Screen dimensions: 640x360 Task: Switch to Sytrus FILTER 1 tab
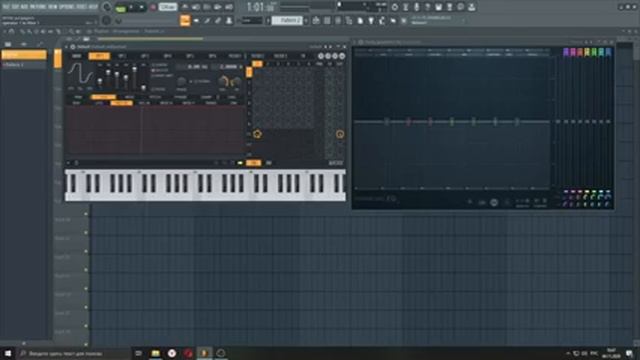click(x=235, y=56)
